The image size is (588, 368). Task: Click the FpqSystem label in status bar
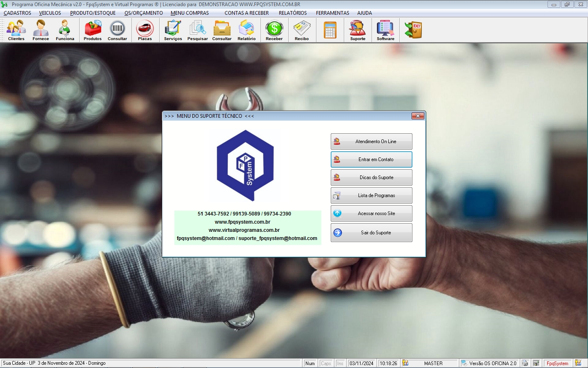click(x=557, y=363)
